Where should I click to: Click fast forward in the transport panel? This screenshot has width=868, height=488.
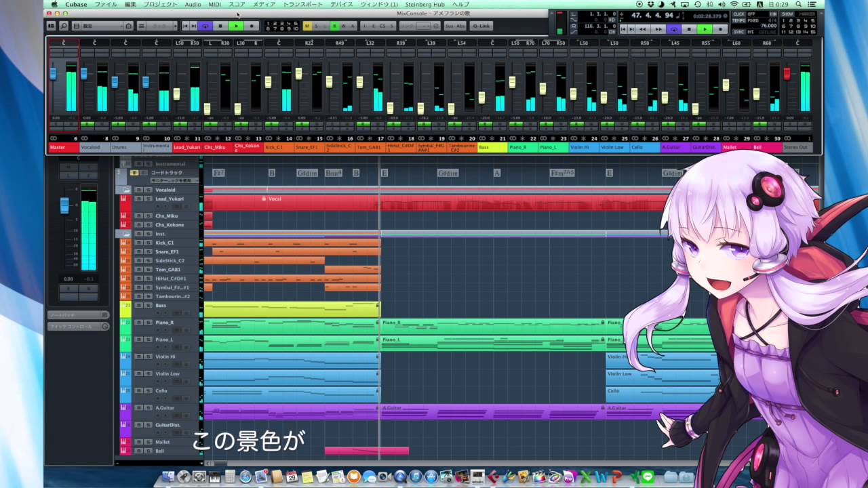coord(658,29)
